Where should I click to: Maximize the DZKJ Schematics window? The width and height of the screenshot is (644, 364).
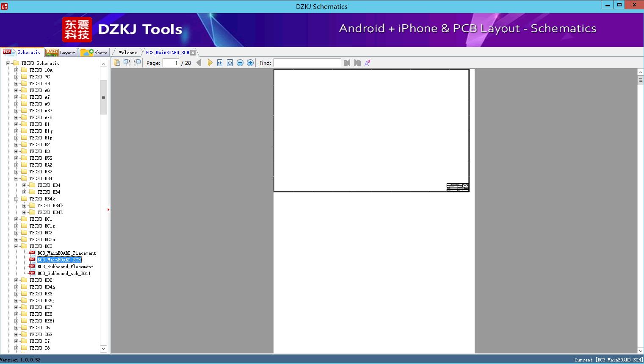[619, 5]
